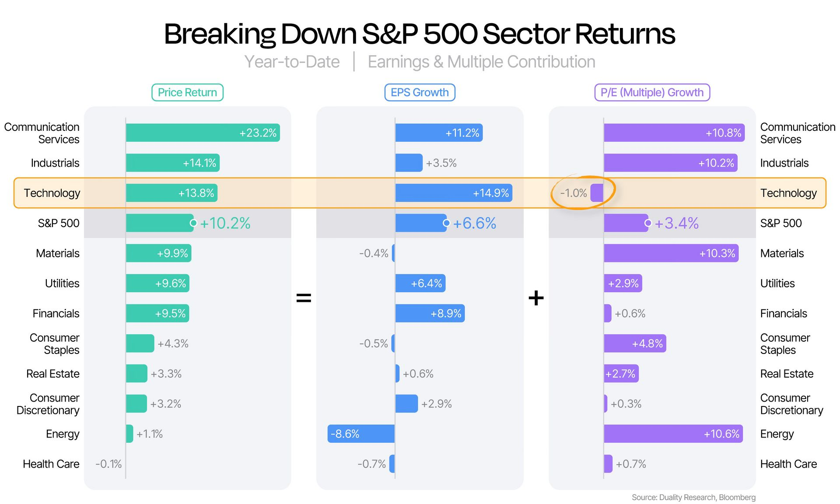Click the Energy -8.6% EPS bar
This screenshot has height=504, width=840.
pyautogui.click(x=361, y=434)
